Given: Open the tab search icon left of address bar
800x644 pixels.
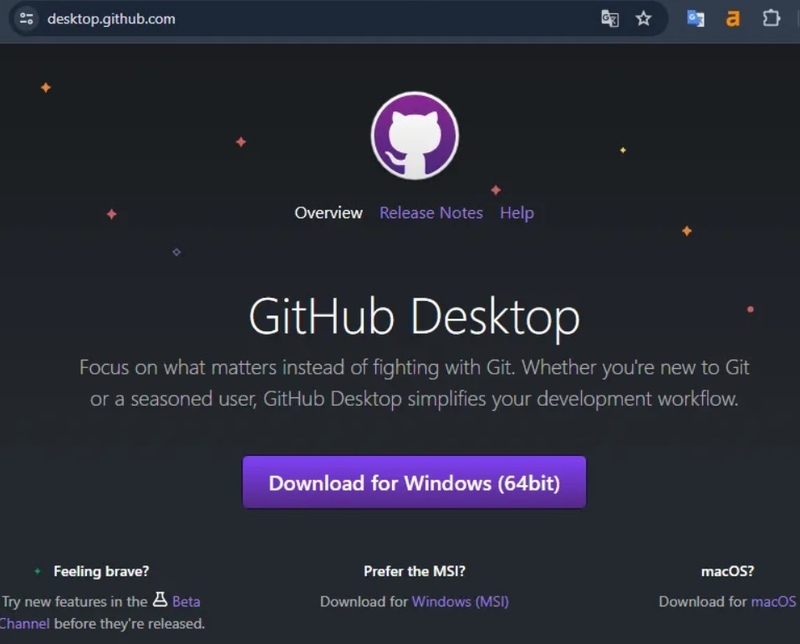Looking at the screenshot, I should click(24, 19).
